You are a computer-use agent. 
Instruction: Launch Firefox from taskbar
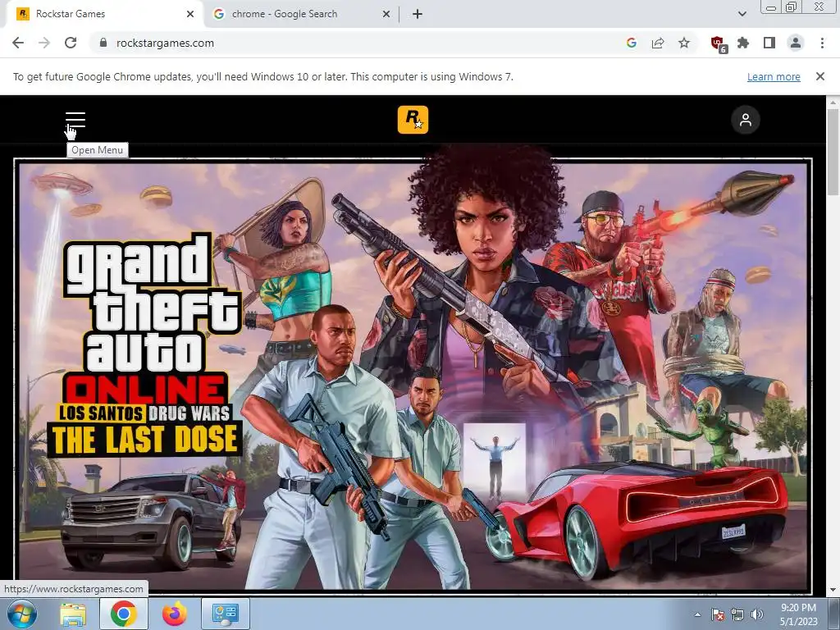pos(174,614)
